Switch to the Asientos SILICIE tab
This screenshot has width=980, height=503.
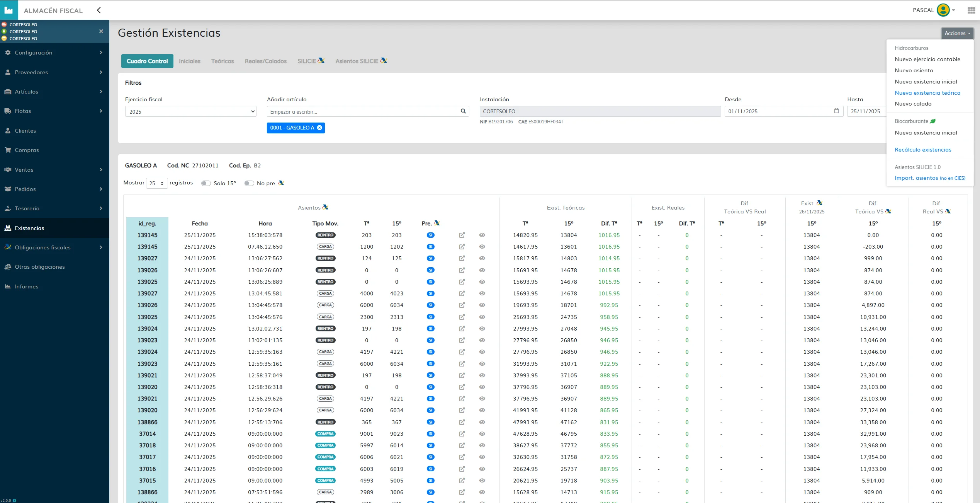(361, 61)
